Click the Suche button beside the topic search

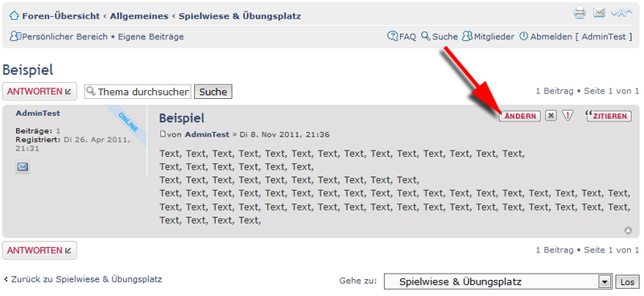(x=213, y=92)
